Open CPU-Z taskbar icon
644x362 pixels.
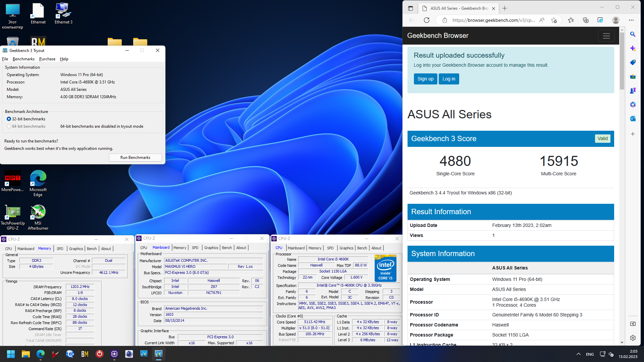coord(114,354)
